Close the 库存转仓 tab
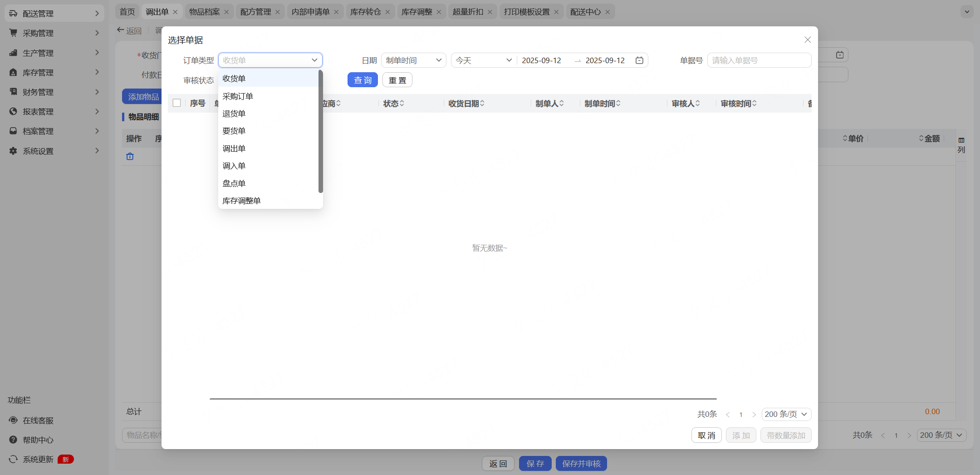This screenshot has width=980, height=475. pos(387,12)
